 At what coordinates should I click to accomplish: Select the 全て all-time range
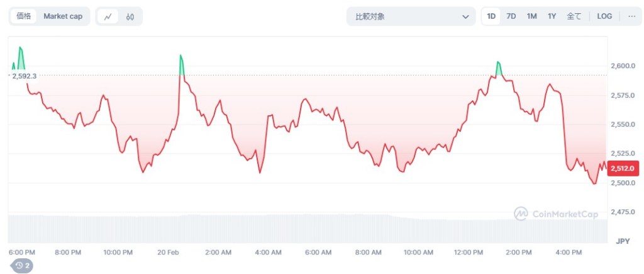point(574,16)
